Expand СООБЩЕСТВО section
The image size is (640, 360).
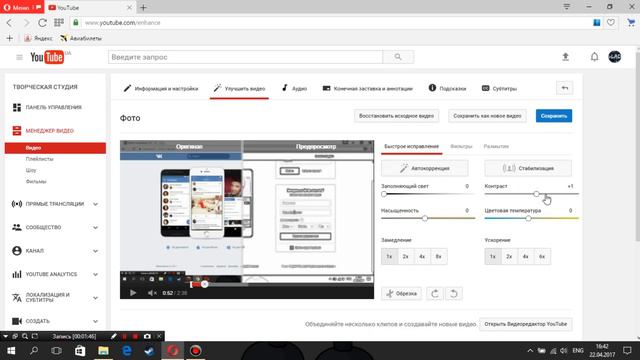point(95,227)
